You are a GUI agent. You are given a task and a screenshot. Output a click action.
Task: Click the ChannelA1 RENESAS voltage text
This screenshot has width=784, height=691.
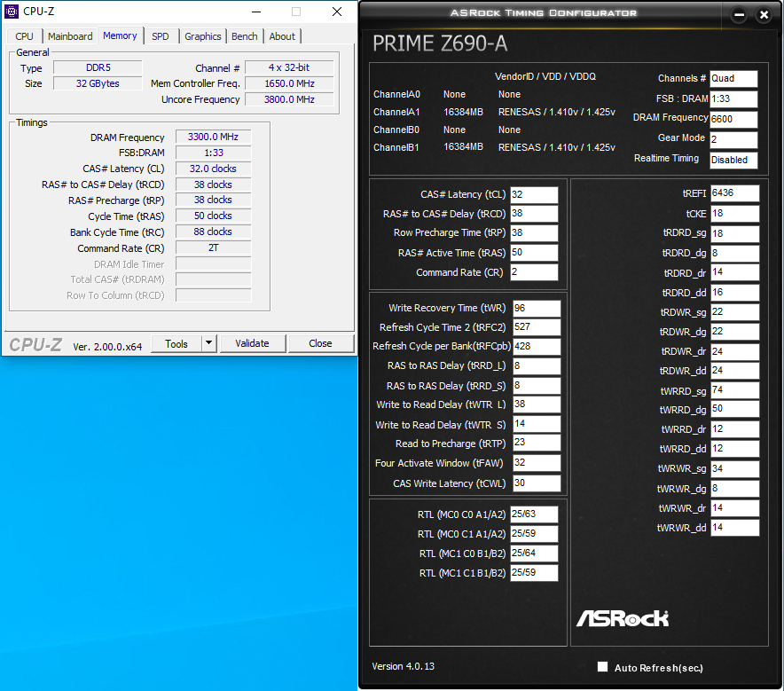coord(556,112)
